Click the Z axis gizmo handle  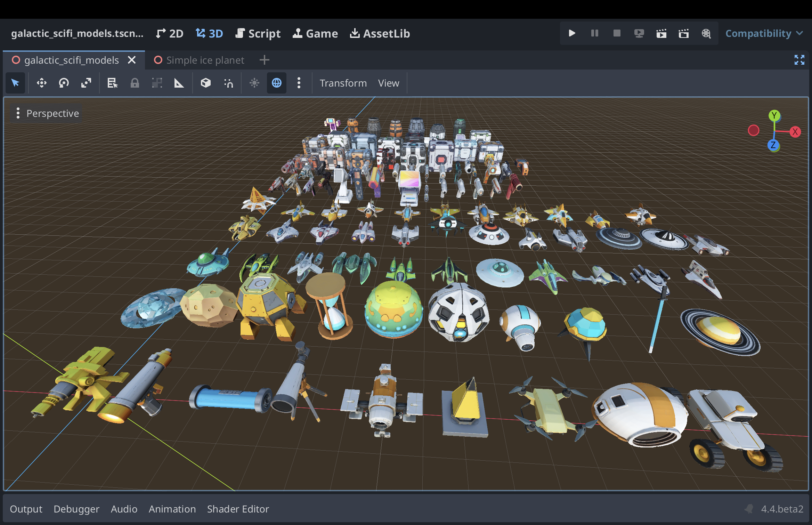click(773, 145)
